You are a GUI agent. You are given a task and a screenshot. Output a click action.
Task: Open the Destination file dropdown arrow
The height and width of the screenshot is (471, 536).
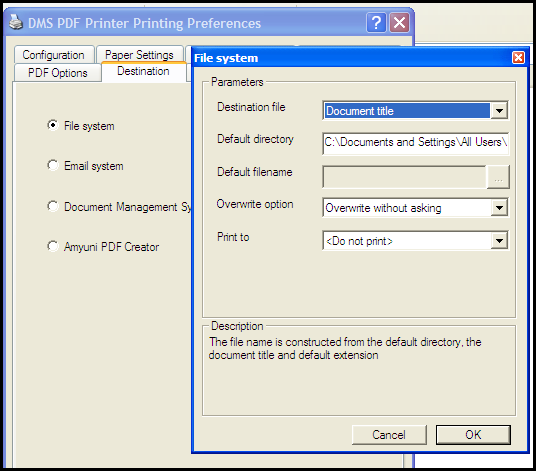click(x=499, y=111)
